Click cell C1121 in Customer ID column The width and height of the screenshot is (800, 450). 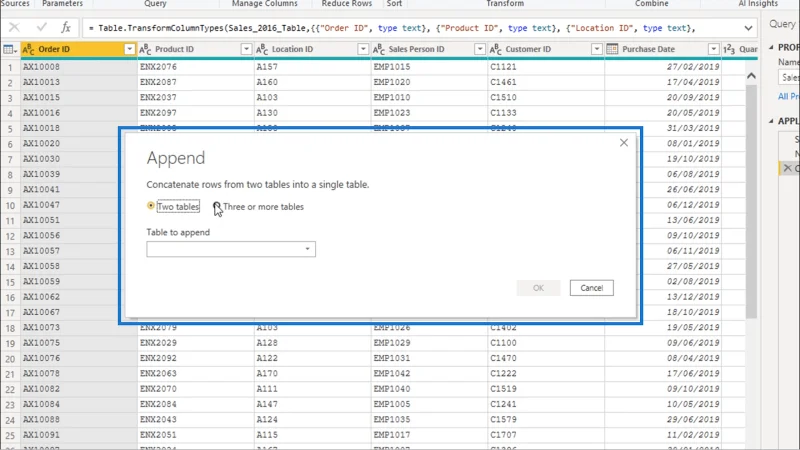pyautogui.click(x=546, y=67)
